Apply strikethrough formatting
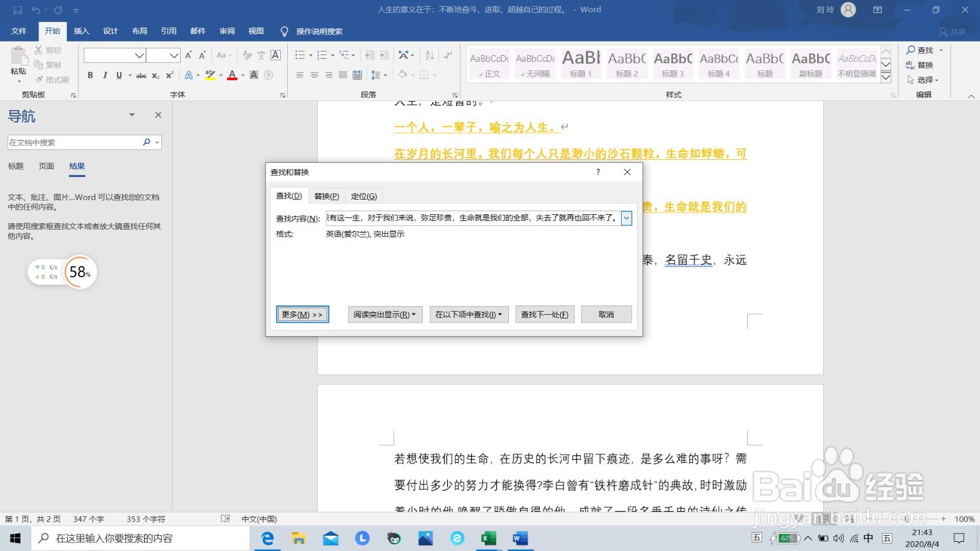 point(140,75)
